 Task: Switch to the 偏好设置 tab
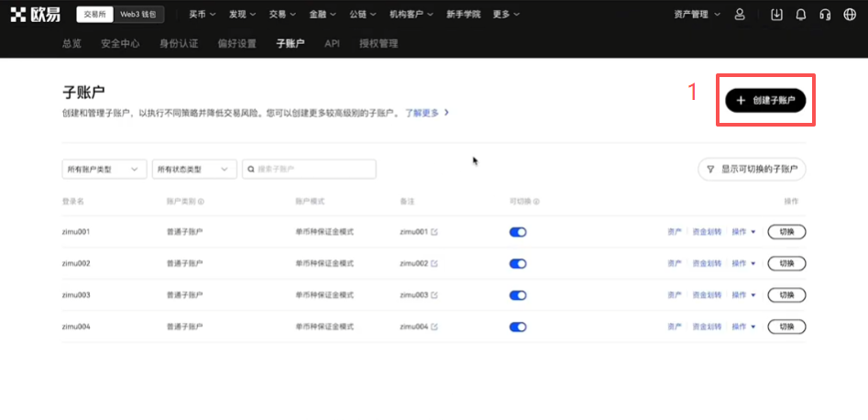point(236,44)
